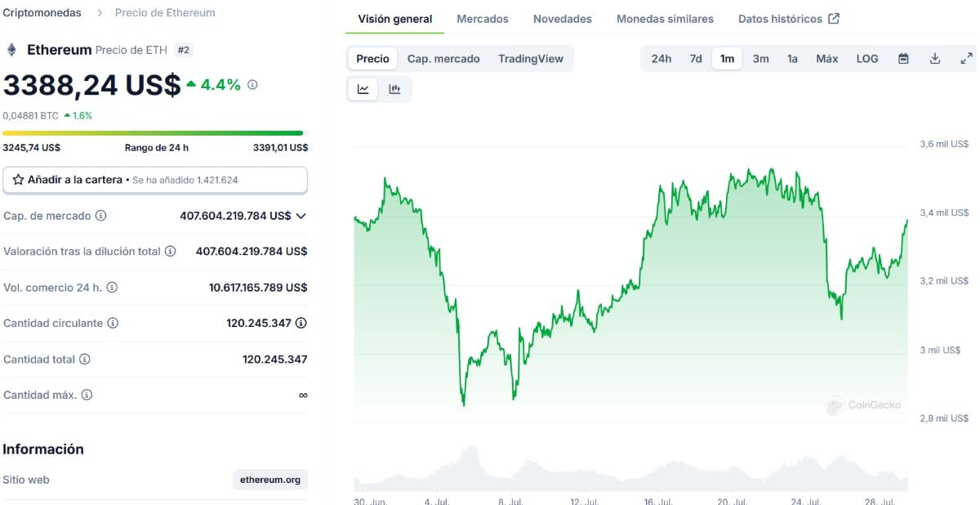Switch chart to Cap. mercado mode
980x505 pixels.
443,59
